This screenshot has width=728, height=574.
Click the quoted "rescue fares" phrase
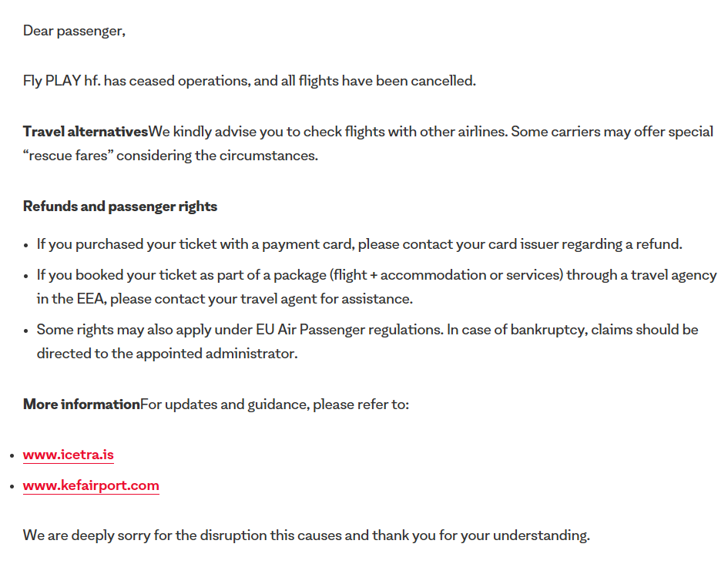[x=68, y=156]
